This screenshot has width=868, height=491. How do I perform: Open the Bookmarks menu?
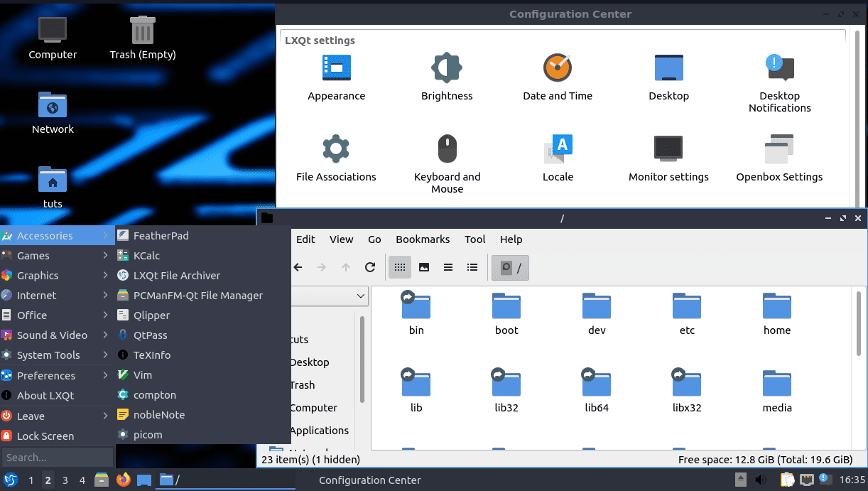pos(422,239)
